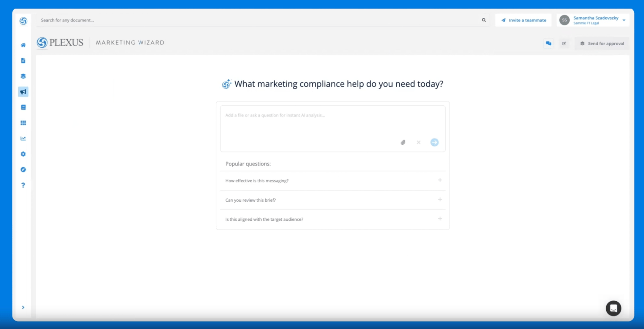644x329 pixels.
Task: Click Invite a teammate
Action: click(523, 20)
